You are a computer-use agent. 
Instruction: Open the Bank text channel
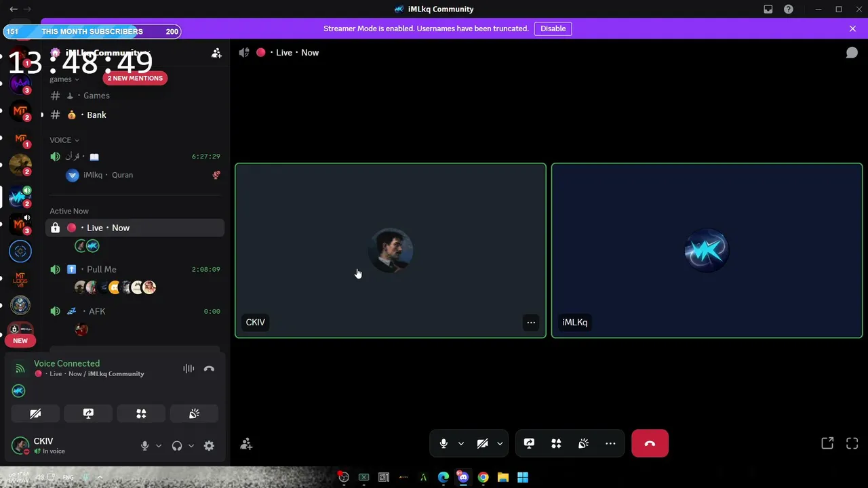(135, 115)
